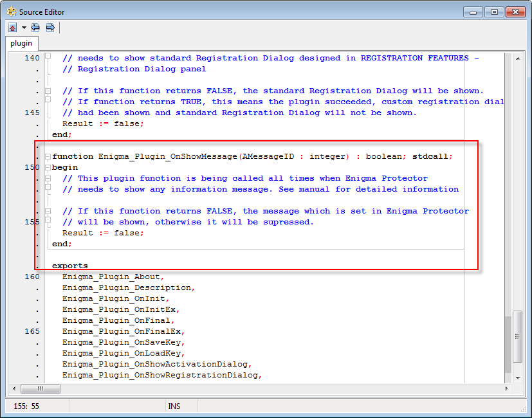Viewport: 532px width, 418px height.
Task: Go back with the left arrow toolbar icon
Action: [x=35, y=28]
